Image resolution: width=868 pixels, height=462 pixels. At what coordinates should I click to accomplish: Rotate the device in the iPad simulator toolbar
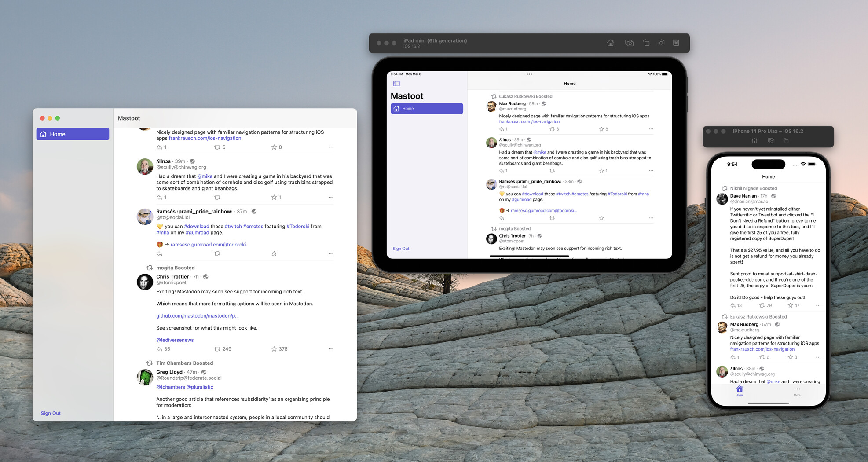(x=646, y=43)
